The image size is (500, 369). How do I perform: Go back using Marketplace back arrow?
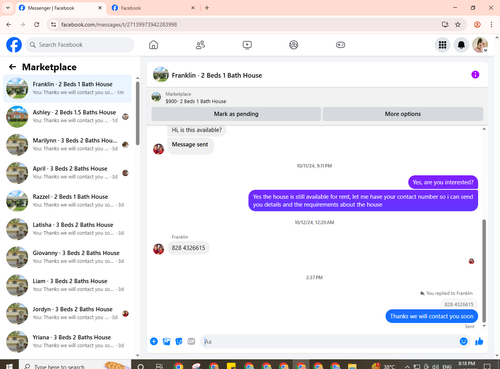coord(12,67)
